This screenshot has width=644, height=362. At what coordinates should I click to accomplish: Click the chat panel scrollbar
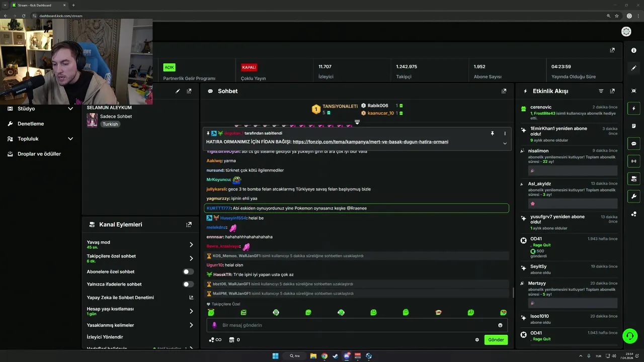click(x=513, y=293)
